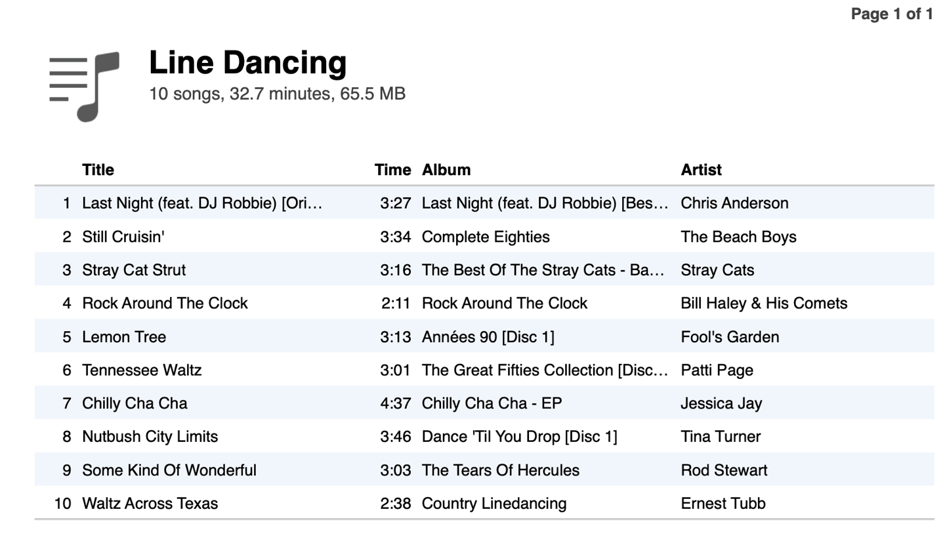Click the Dance 'Til You Drop [Disc 1] album
The height and width of the screenshot is (560, 945).
click(520, 437)
